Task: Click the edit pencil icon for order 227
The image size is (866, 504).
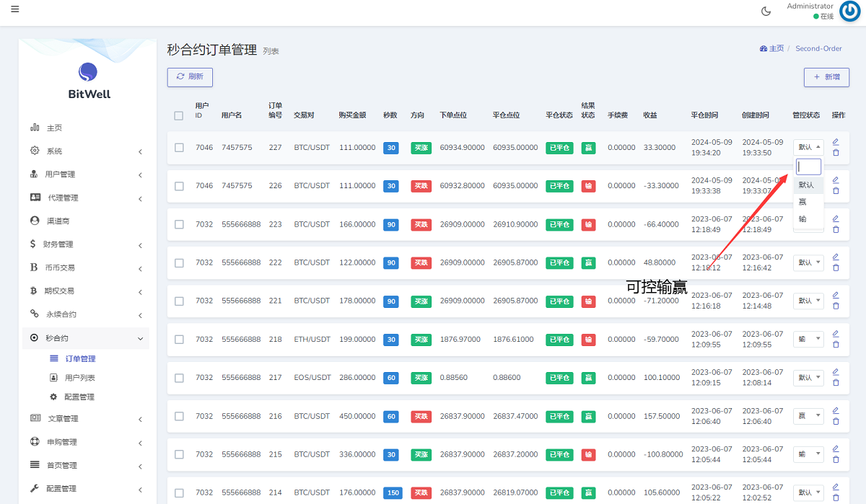Action: point(836,141)
